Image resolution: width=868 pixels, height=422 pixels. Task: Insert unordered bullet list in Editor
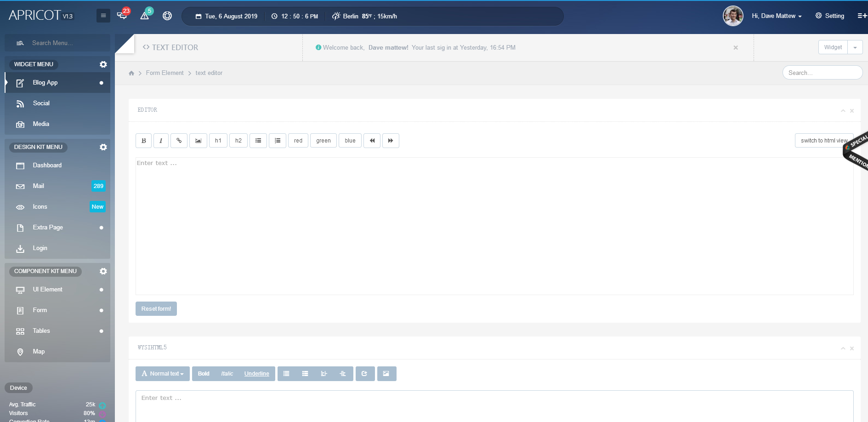258,141
